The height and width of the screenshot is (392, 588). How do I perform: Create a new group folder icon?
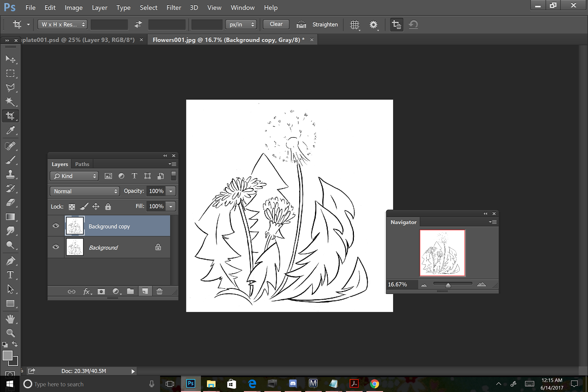[x=130, y=291]
